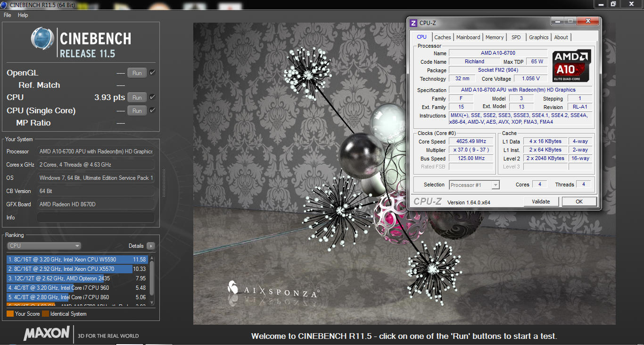Click the AMD A10 processor logo

(571, 65)
